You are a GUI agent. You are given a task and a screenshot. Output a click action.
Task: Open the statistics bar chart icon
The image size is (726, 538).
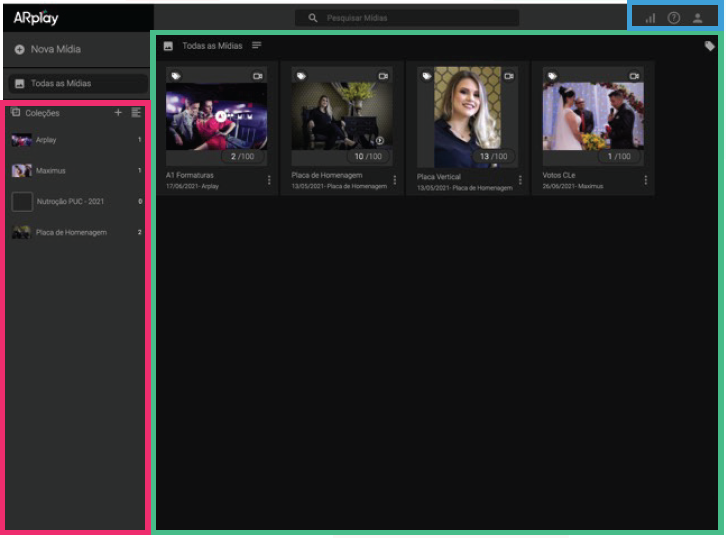click(651, 18)
